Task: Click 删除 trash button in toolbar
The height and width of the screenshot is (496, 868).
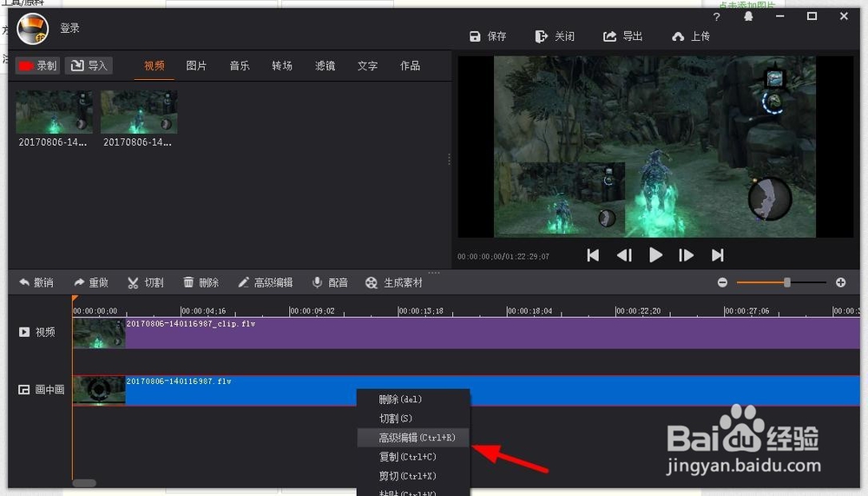Action: coord(201,282)
